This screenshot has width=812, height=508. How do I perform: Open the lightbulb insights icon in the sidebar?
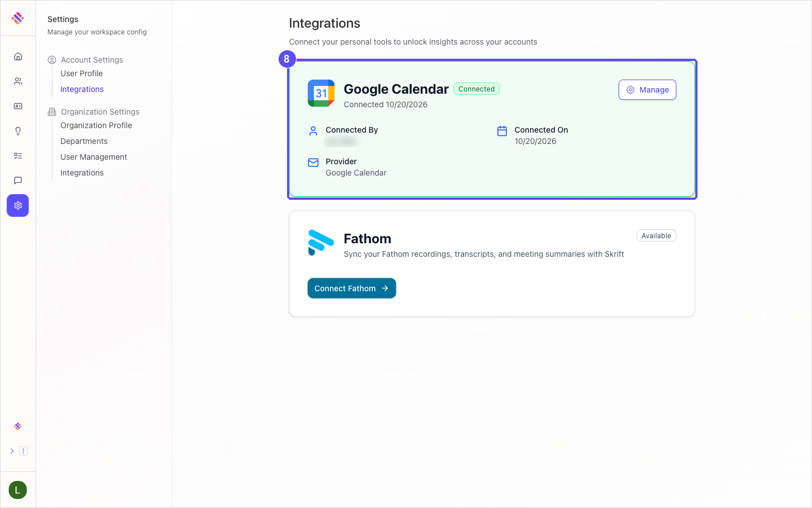(x=18, y=131)
